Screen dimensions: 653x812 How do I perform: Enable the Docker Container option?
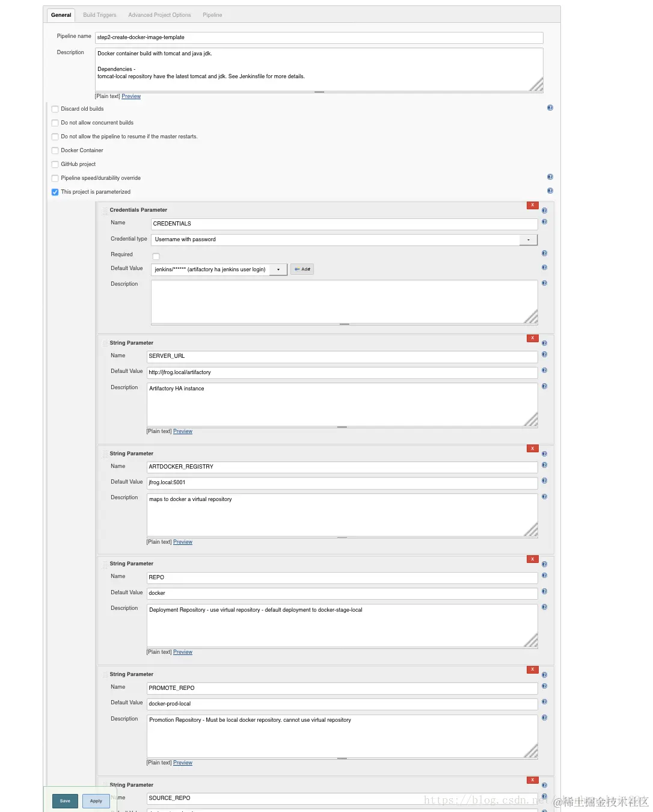point(55,151)
